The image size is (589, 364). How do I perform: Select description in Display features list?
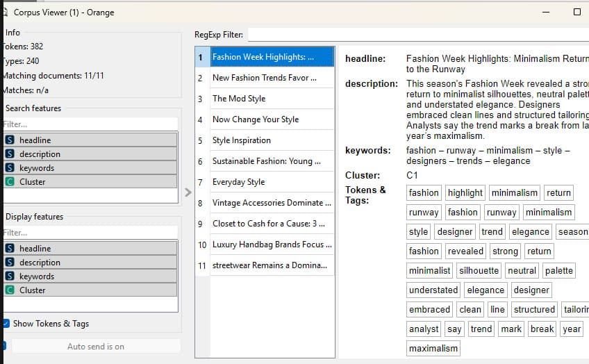click(90, 262)
